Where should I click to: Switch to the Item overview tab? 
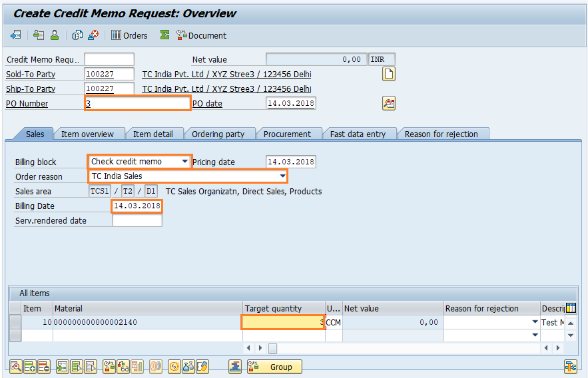87,134
